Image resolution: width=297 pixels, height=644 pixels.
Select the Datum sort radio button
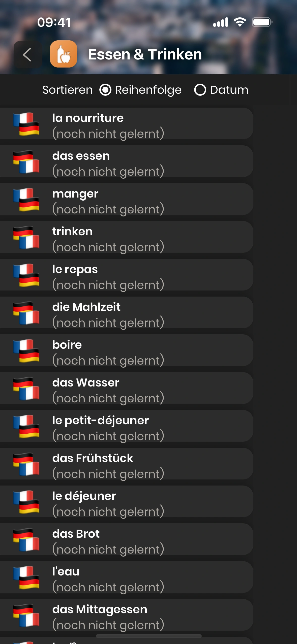tap(200, 90)
